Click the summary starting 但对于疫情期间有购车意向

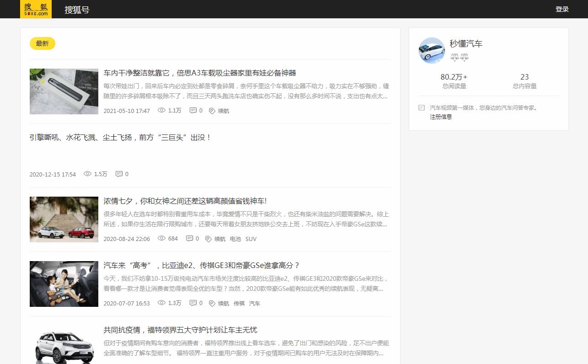click(x=246, y=348)
